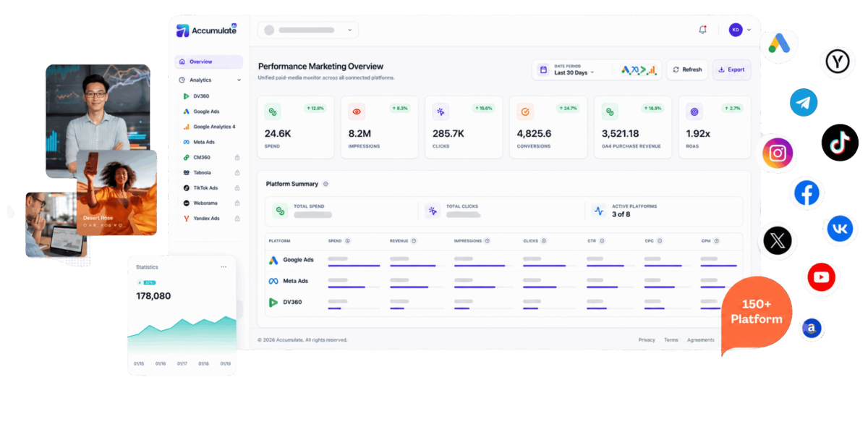Select the DV360 table row
The image size is (868, 422).
pos(504,303)
